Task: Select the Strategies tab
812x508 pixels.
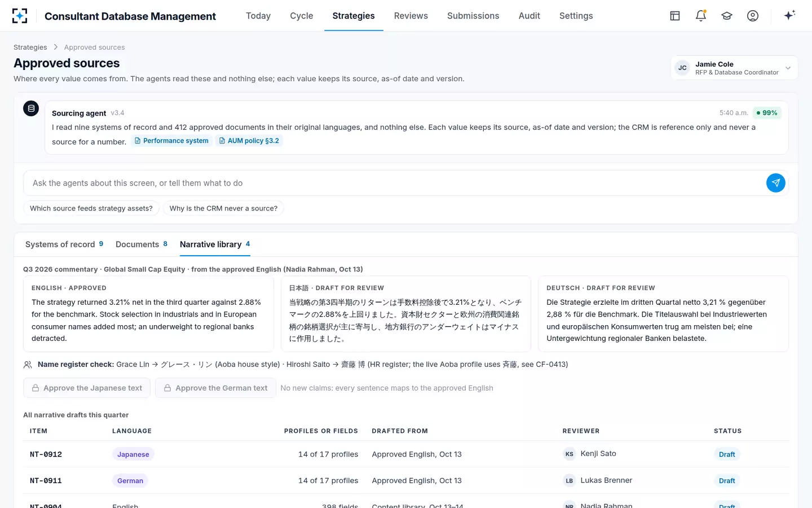Action: pyautogui.click(x=354, y=16)
